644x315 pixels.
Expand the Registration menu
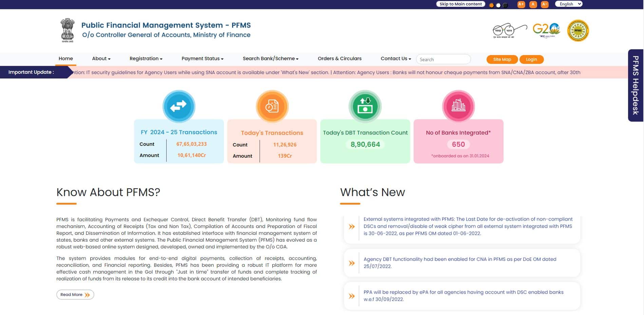[146, 58]
